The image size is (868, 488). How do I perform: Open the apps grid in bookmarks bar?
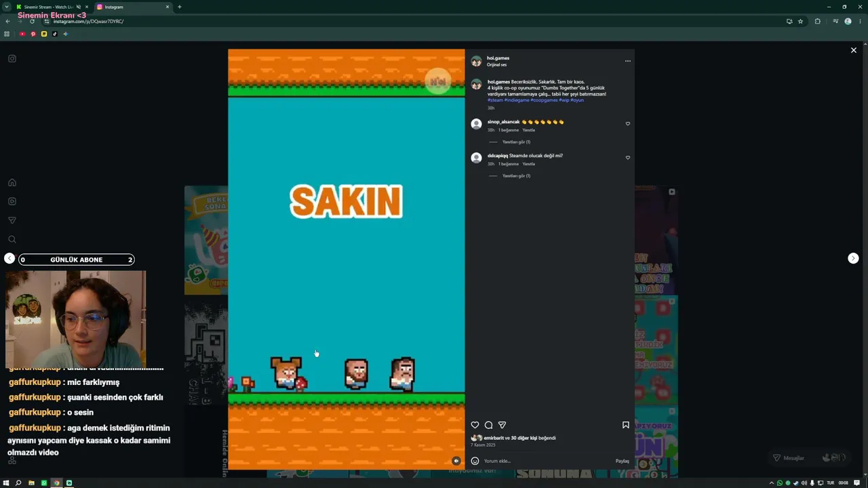[7, 34]
